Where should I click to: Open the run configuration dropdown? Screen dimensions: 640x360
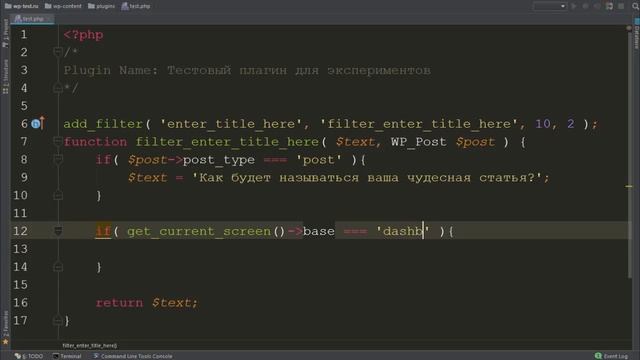(x=550, y=6)
